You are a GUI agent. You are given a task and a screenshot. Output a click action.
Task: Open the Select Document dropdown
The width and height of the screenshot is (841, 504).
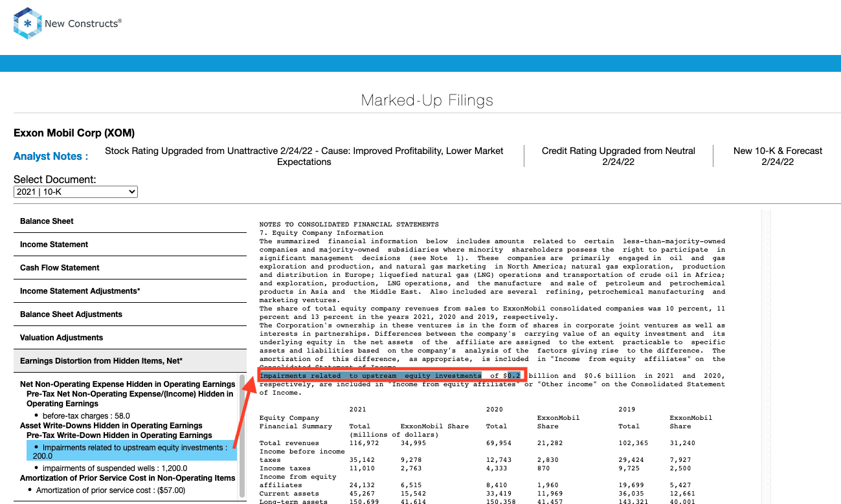[x=76, y=192]
